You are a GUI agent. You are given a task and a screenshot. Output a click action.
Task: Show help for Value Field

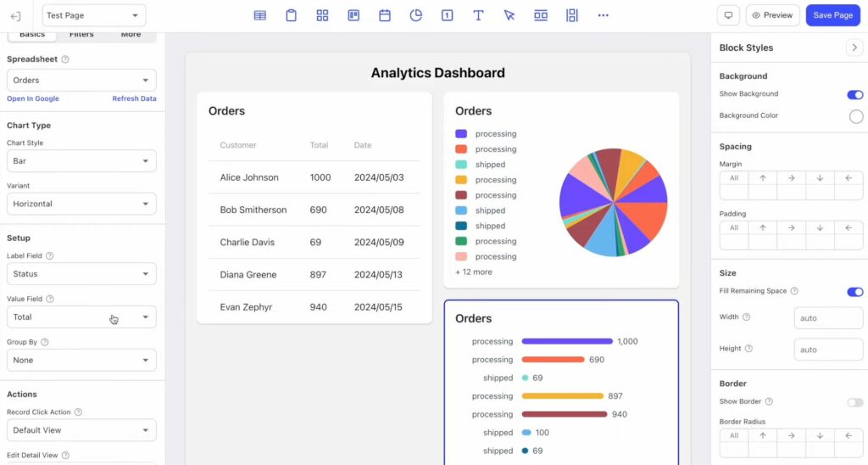click(x=50, y=300)
